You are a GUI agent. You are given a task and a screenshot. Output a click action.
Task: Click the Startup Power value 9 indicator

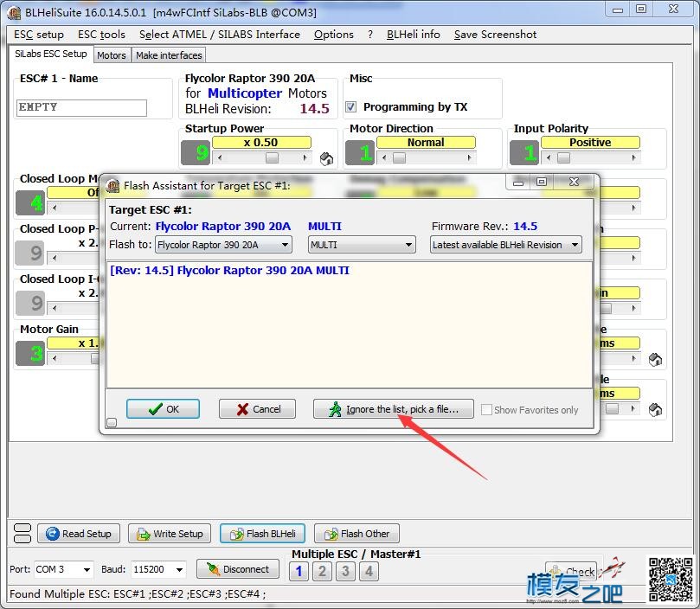196,153
